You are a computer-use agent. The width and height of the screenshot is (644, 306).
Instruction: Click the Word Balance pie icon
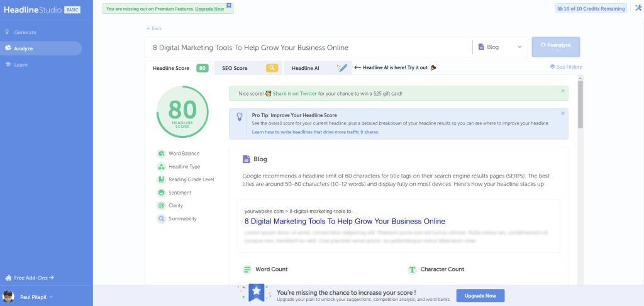pyautogui.click(x=161, y=154)
